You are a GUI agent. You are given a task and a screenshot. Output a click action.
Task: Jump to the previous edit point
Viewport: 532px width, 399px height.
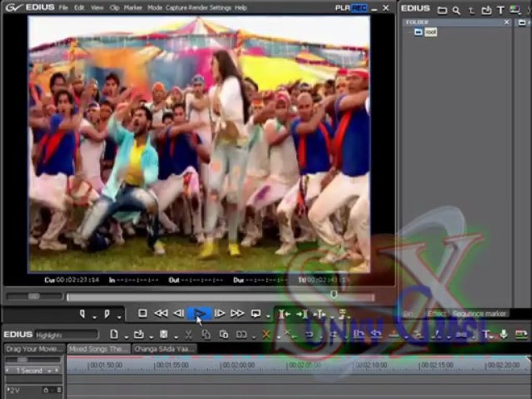click(x=284, y=314)
